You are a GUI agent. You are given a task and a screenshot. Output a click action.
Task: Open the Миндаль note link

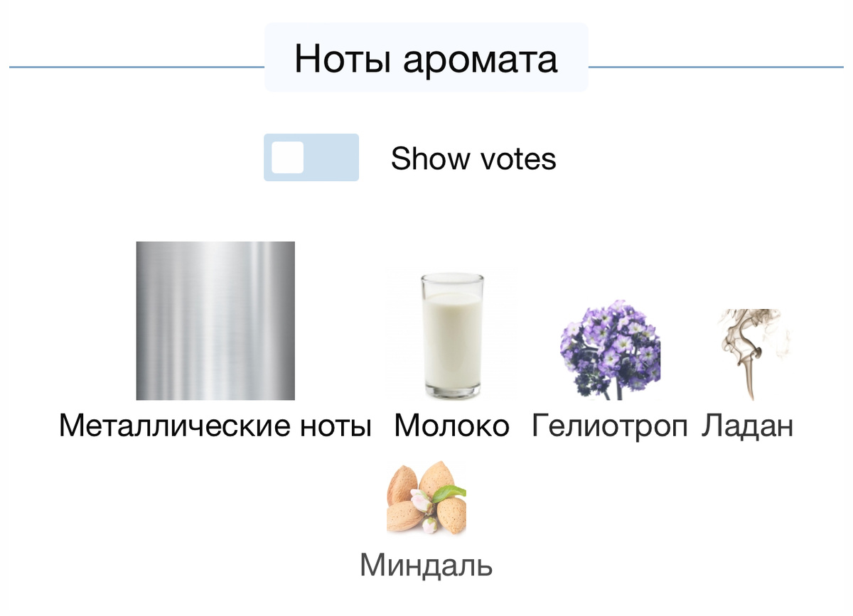(426, 566)
